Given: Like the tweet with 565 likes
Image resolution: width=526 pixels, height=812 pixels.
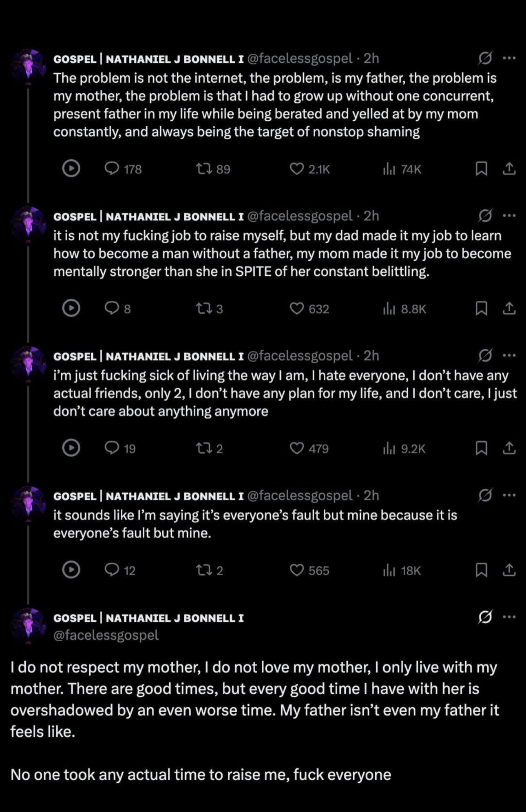Looking at the screenshot, I should 296,570.
